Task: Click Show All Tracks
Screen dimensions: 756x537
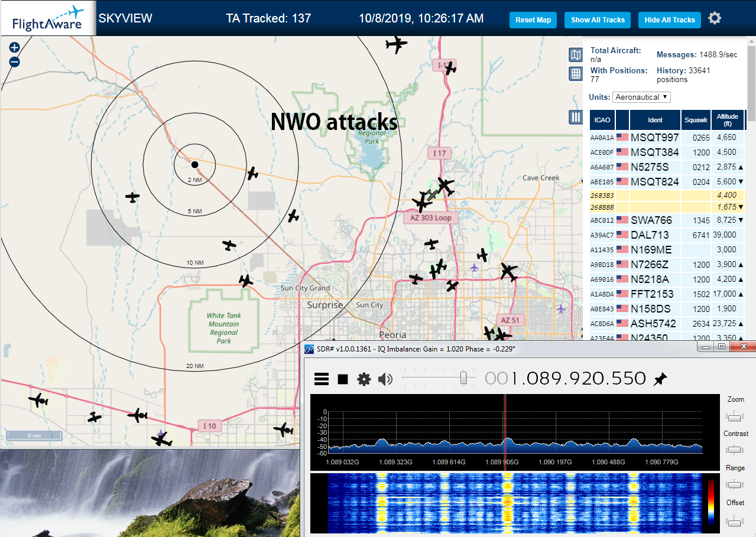Action: 598,20
